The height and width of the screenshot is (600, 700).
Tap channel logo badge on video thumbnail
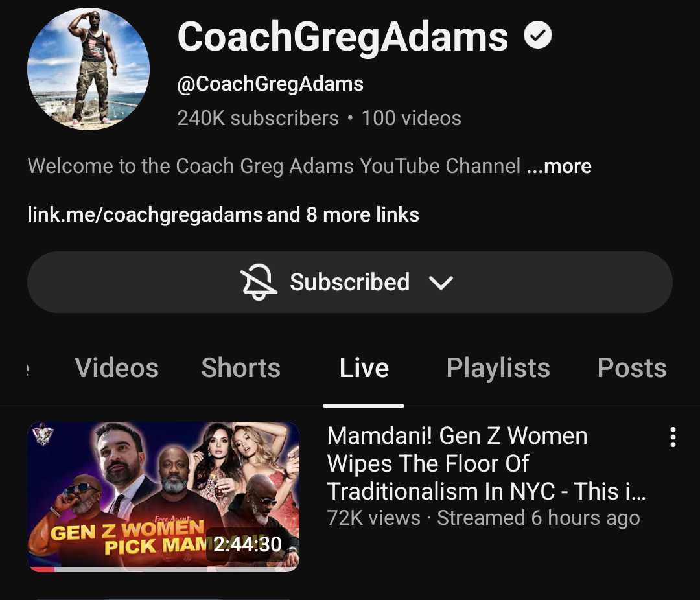(43, 433)
